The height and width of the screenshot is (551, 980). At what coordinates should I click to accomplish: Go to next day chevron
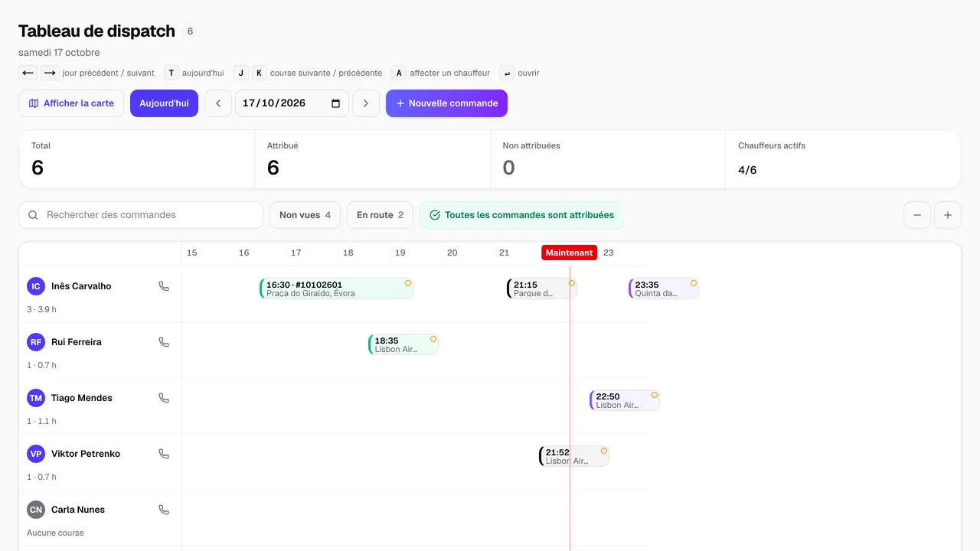coord(366,103)
